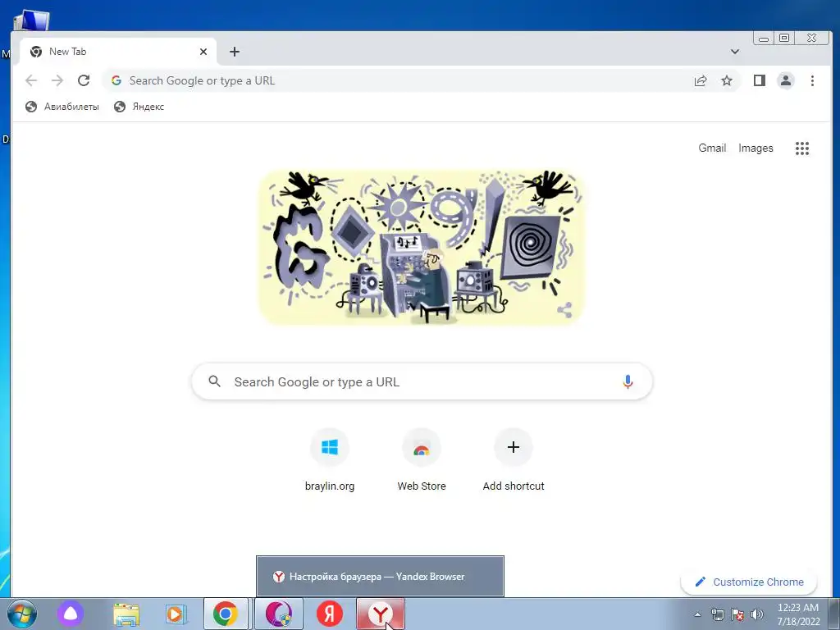Open Action Center flag icon

pyautogui.click(x=737, y=614)
